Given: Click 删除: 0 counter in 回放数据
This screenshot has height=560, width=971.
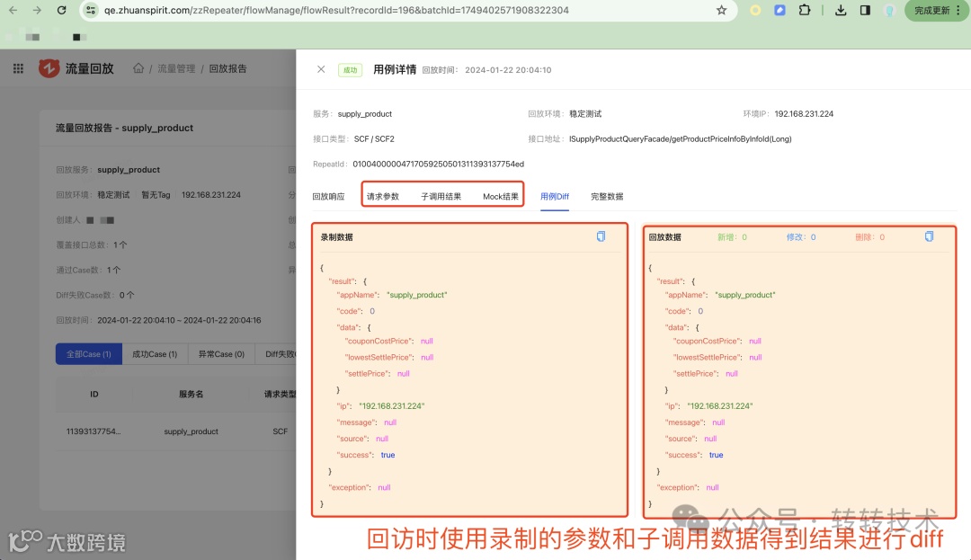Looking at the screenshot, I should (869, 237).
